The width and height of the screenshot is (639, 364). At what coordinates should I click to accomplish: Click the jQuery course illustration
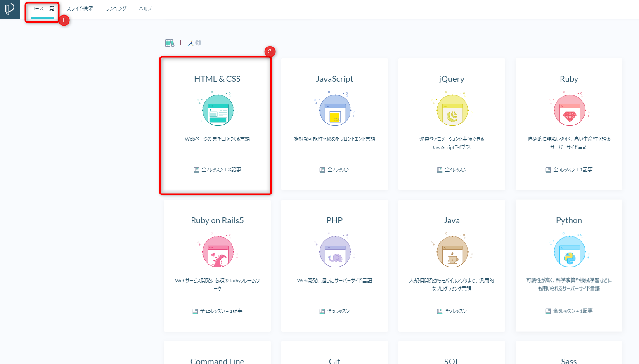point(452,110)
